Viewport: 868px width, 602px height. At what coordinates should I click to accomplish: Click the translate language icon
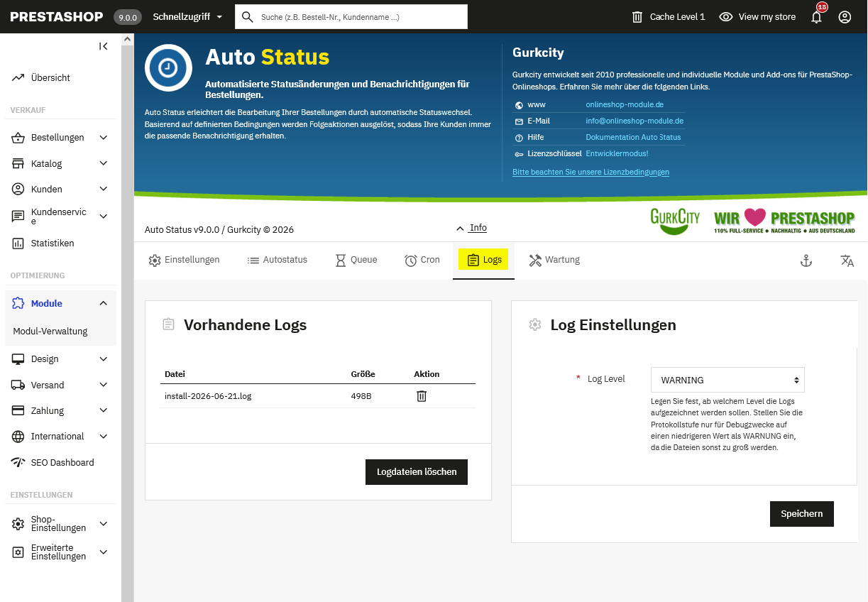point(847,261)
